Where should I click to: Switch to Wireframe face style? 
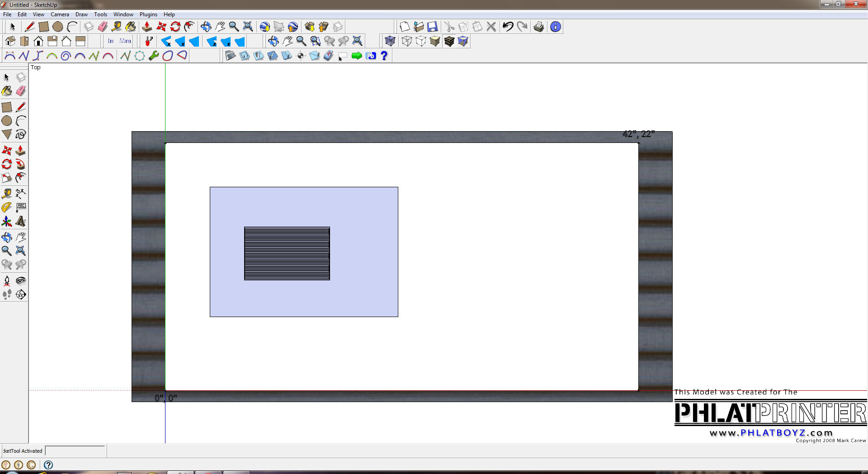406,41
